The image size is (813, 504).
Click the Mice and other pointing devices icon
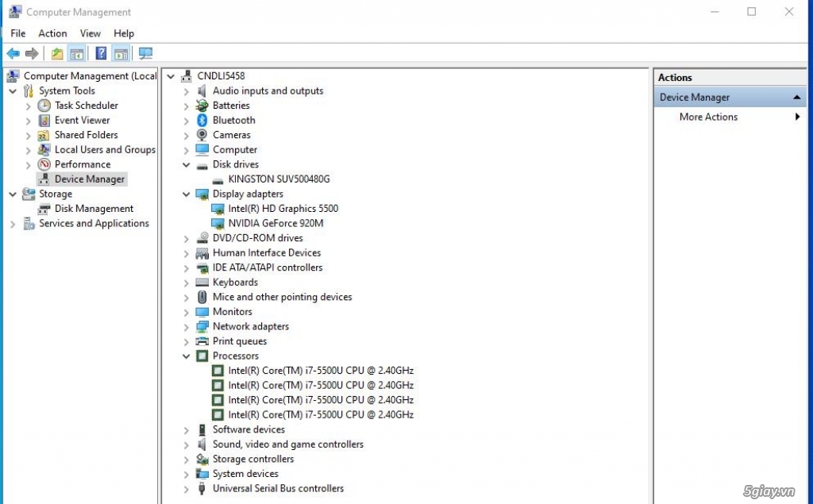(202, 297)
